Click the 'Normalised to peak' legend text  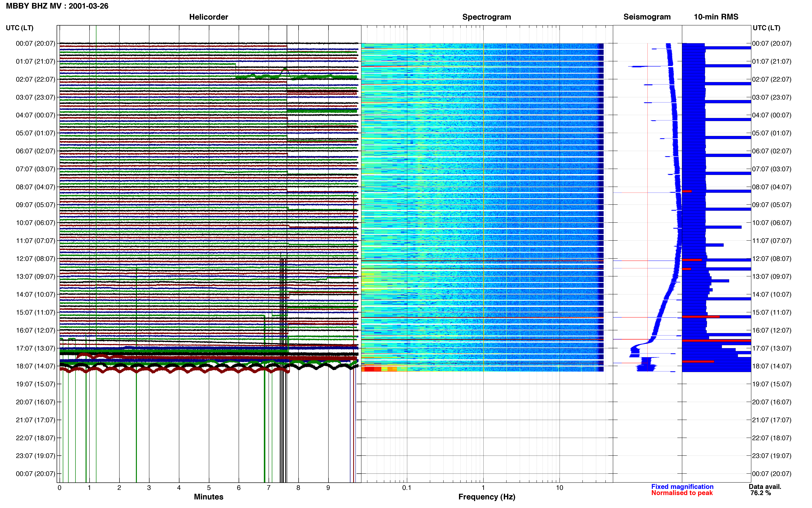(x=682, y=493)
